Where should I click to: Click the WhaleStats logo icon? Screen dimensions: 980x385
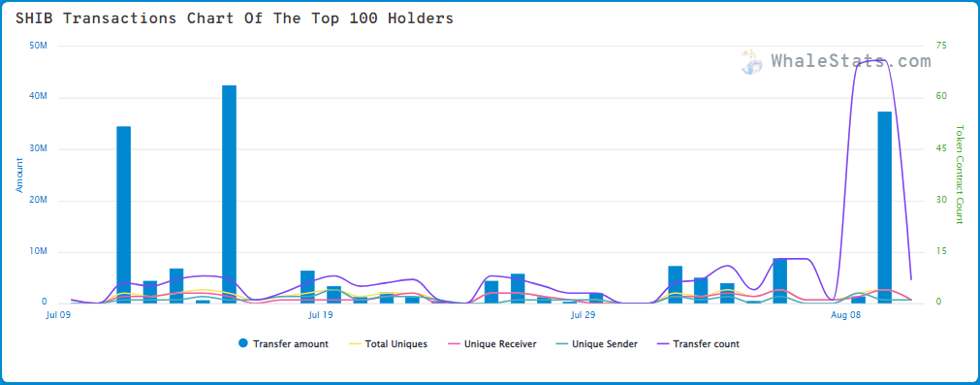coord(751,62)
